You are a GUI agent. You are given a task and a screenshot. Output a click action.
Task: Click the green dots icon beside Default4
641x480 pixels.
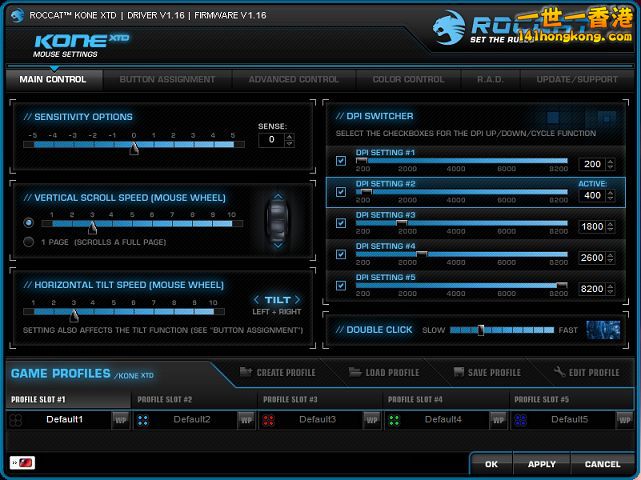[x=394, y=420]
